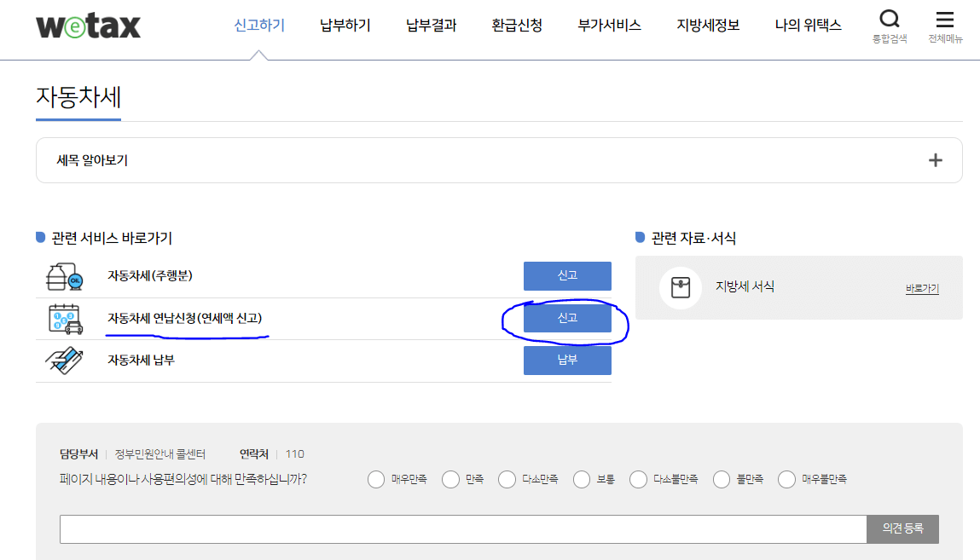This screenshot has height=560, width=980.
Task: Open the 환급신청 menu
Action: [516, 26]
